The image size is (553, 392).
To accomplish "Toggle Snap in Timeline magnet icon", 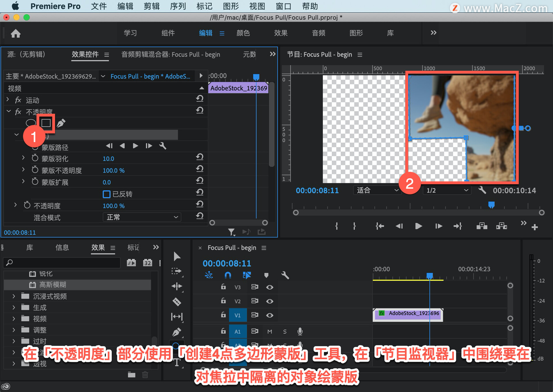I will [228, 275].
